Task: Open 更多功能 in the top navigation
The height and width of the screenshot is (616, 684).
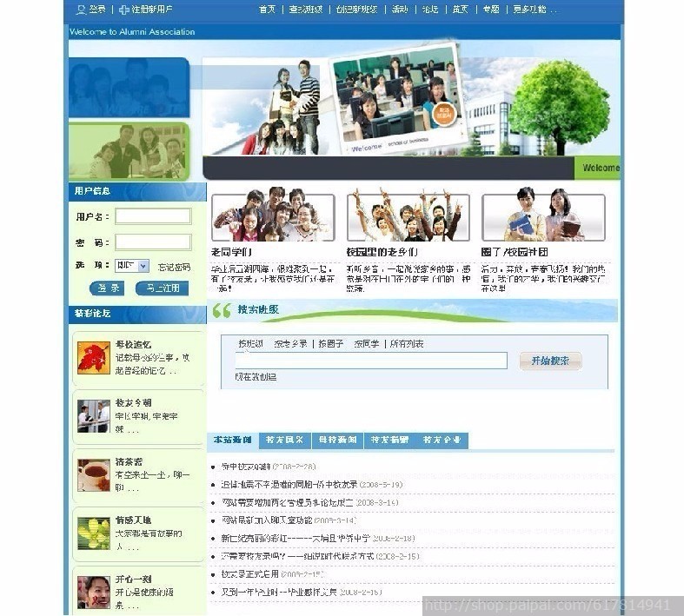Action: pyautogui.click(x=535, y=10)
